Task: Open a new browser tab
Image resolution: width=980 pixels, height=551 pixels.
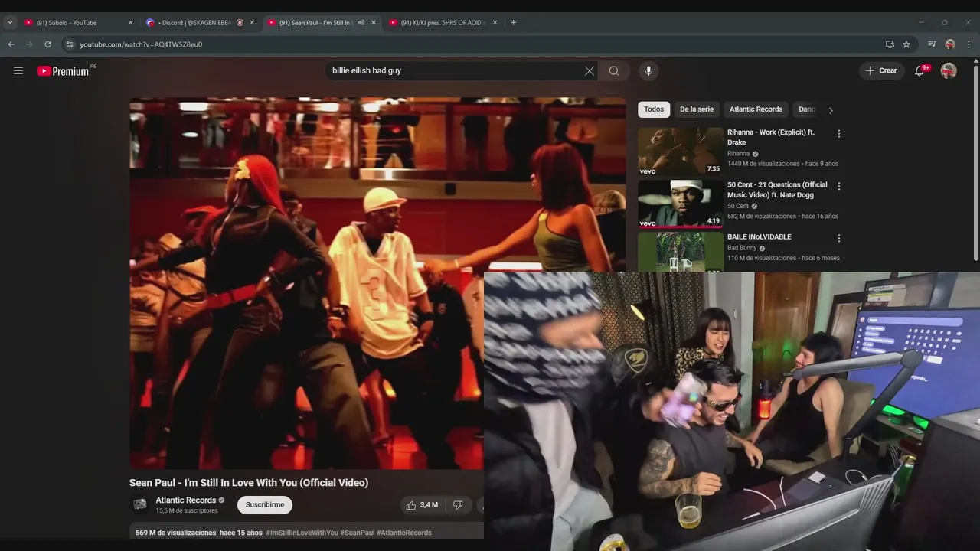Action: (513, 23)
